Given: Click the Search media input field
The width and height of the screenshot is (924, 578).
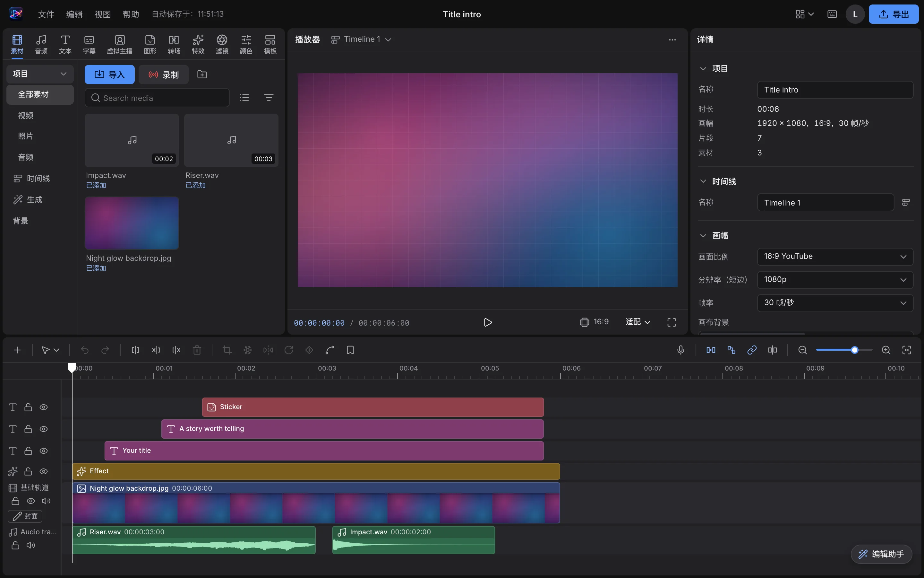Looking at the screenshot, I should coord(157,98).
